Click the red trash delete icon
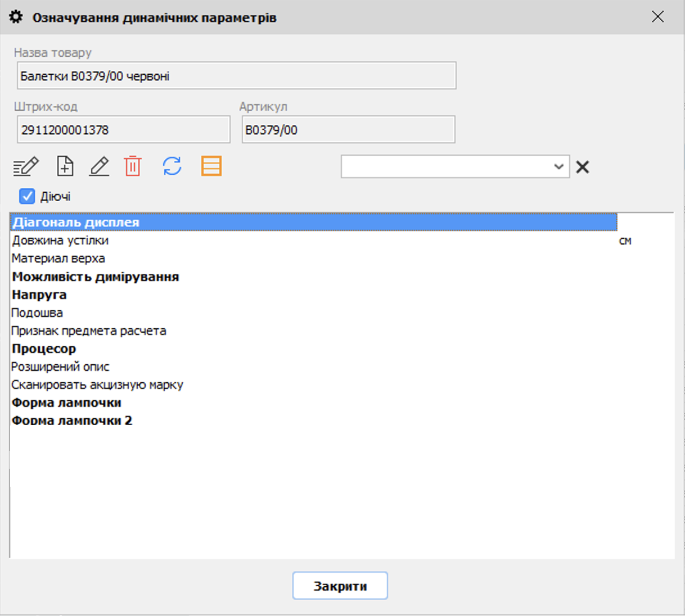This screenshot has height=616, width=685. [133, 166]
